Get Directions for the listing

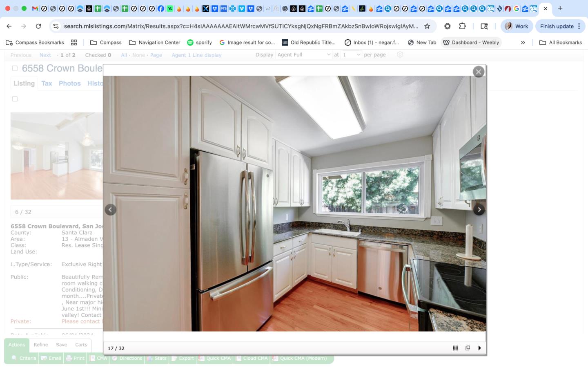(127, 358)
